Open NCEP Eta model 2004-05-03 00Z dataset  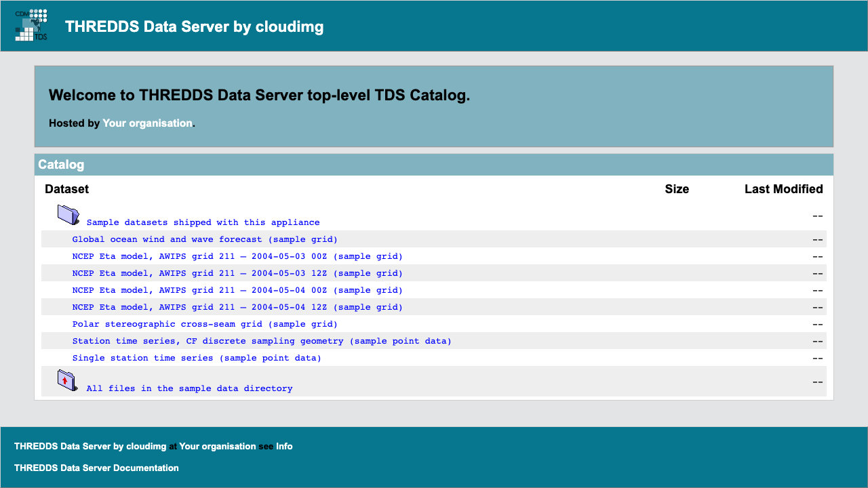click(x=237, y=256)
